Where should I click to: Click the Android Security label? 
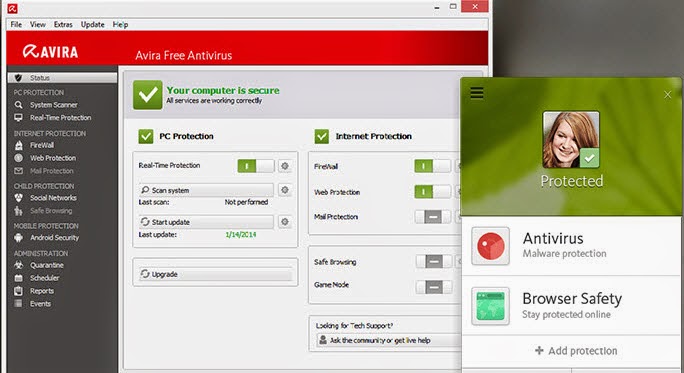55,238
